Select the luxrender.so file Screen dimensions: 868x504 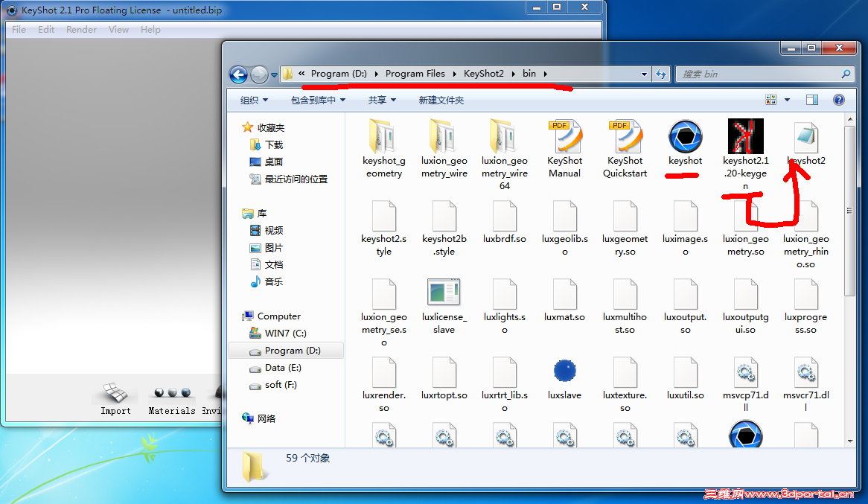click(x=383, y=384)
